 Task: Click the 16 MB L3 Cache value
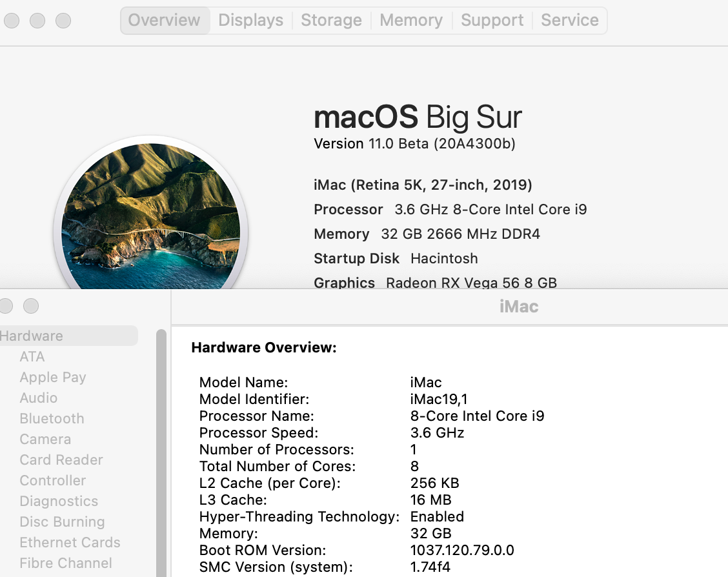pyautogui.click(x=431, y=500)
